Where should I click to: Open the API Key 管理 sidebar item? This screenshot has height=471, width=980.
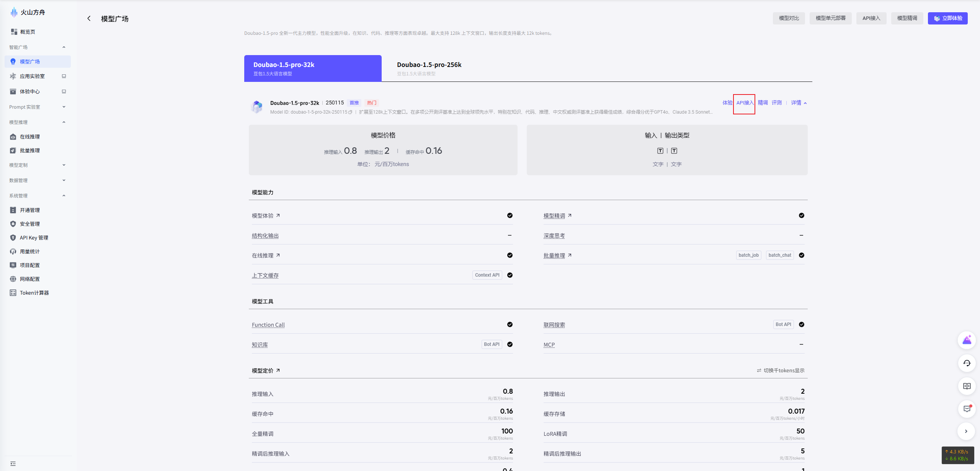[x=34, y=238]
